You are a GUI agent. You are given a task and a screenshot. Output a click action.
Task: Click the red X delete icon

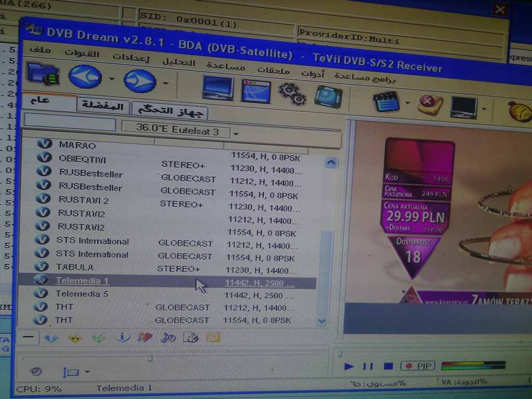(x=431, y=105)
